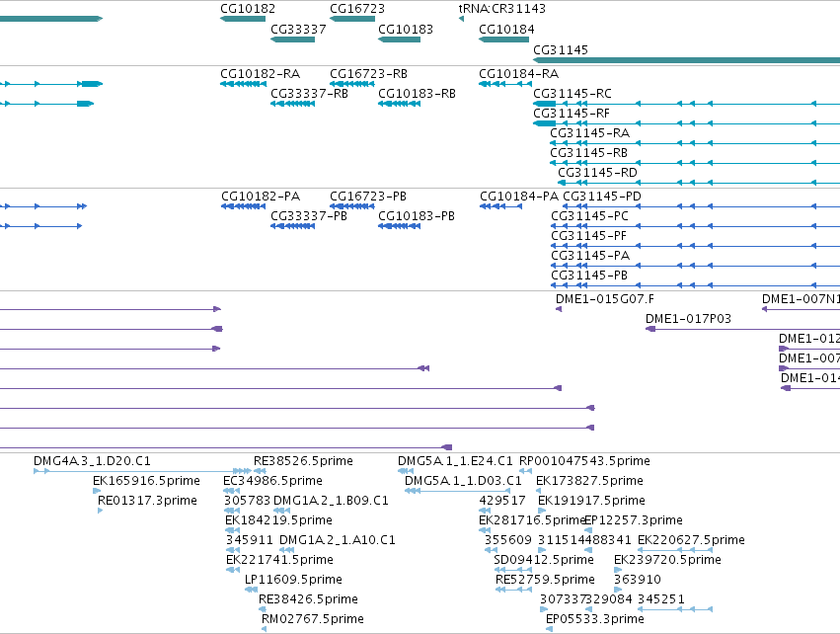Select the 429517 EST label
Image resolution: width=840 pixels, height=634 pixels.
coord(502,501)
